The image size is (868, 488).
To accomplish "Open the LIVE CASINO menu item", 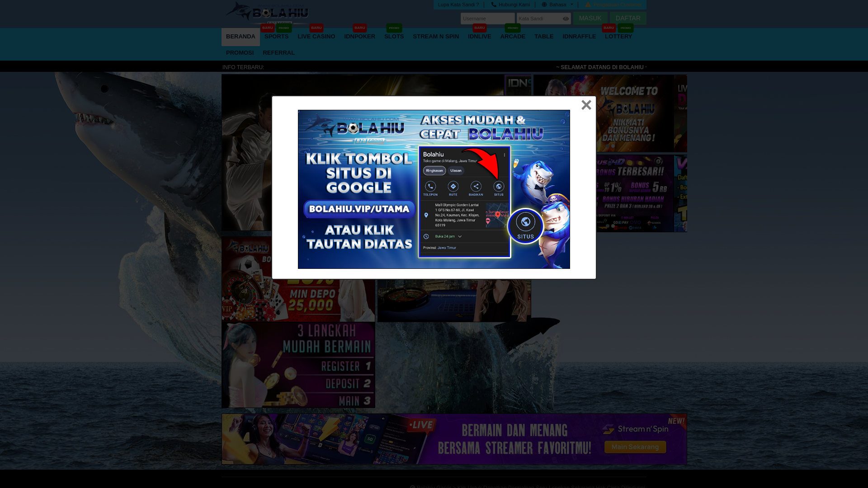I will (316, 37).
